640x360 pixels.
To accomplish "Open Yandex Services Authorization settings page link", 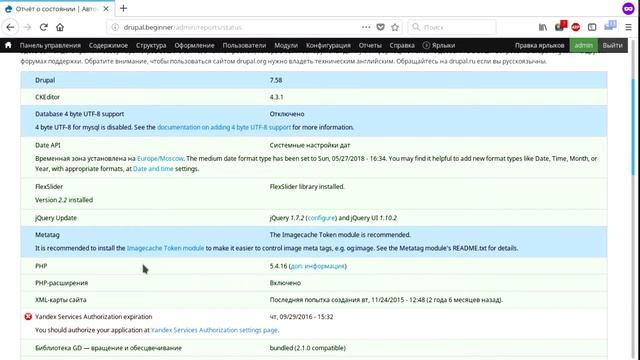I will tap(214, 330).
